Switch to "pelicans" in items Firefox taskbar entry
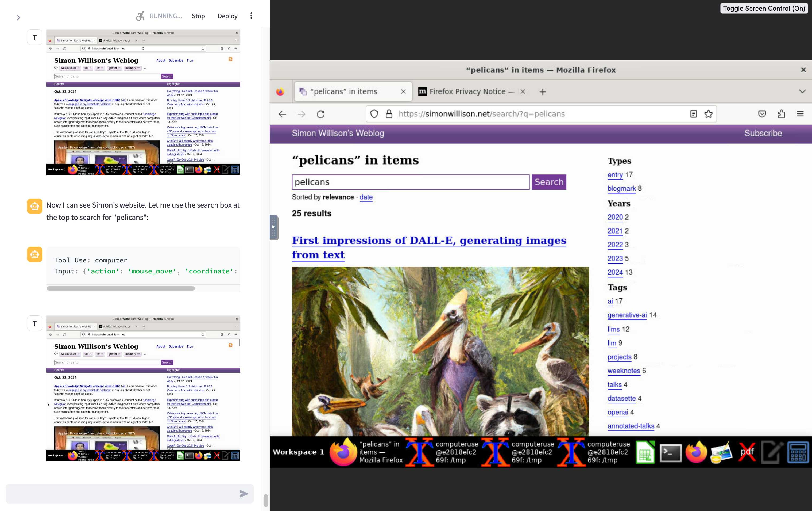This screenshot has height=511, width=812. click(x=366, y=452)
